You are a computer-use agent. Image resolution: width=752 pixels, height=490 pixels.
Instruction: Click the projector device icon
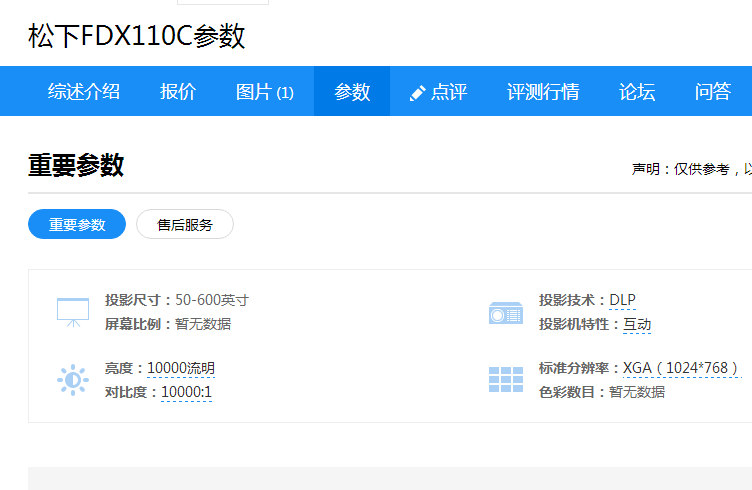505,313
